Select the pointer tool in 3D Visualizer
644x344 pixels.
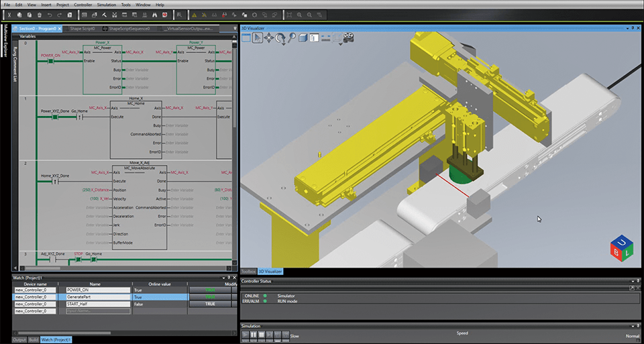(x=257, y=38)
